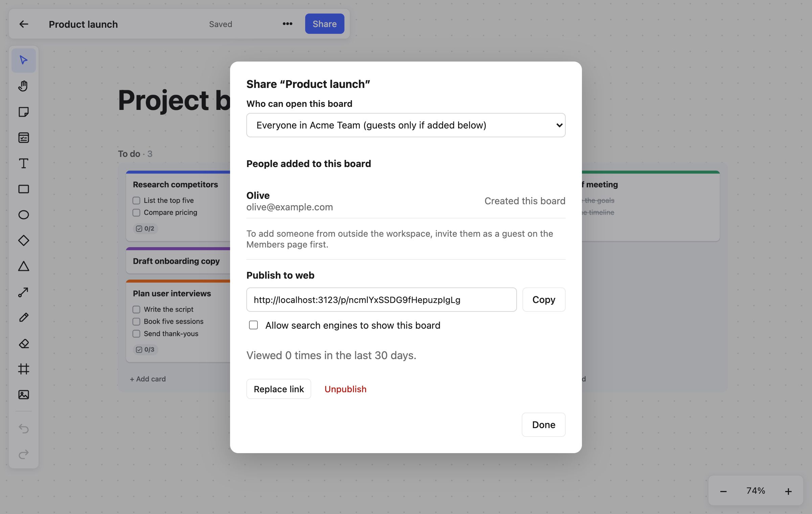Select the checklist card tool
The width and height of the screenshot is (812, 514).
tap(23, 138)
